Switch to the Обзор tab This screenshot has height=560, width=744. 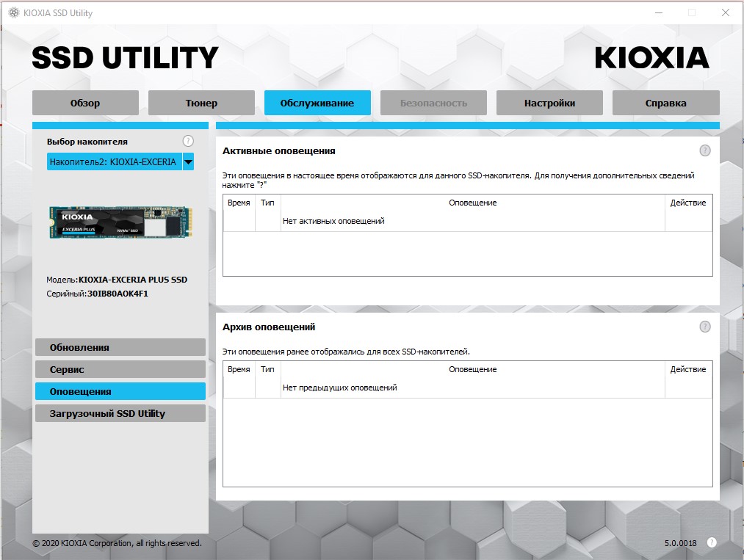click(x=85, y=103)
